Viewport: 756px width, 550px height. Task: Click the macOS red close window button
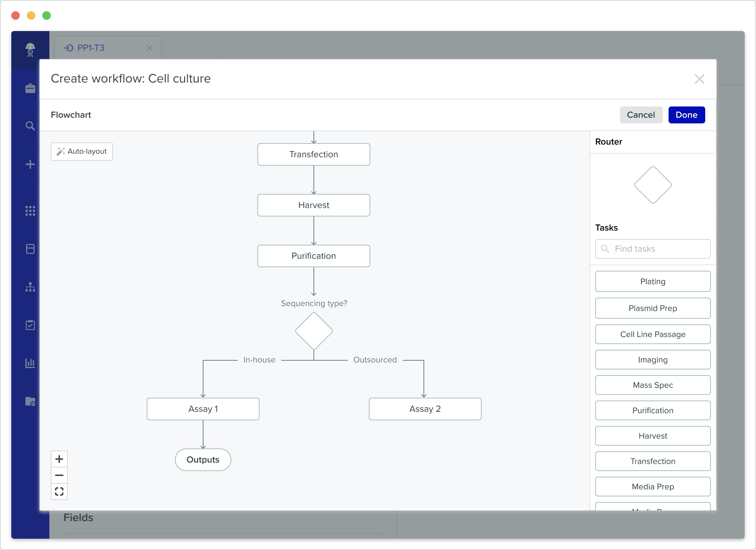click(x=16, y=16)
